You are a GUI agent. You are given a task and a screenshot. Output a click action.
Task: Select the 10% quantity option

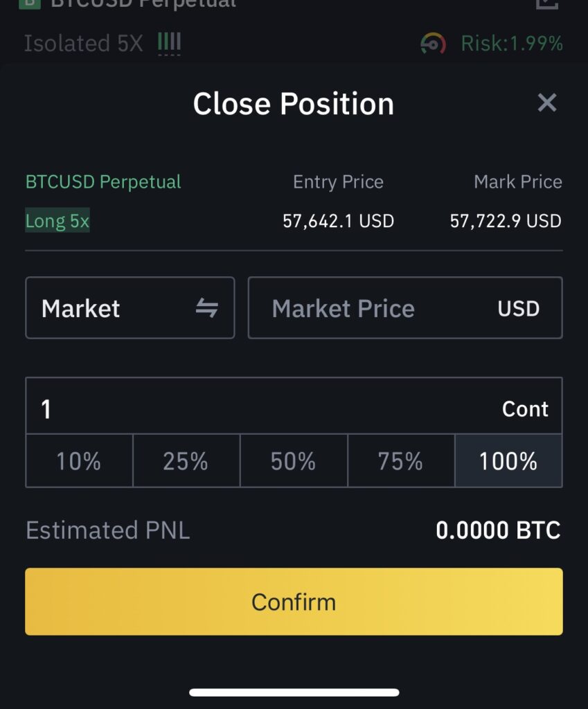pos(79,460)
